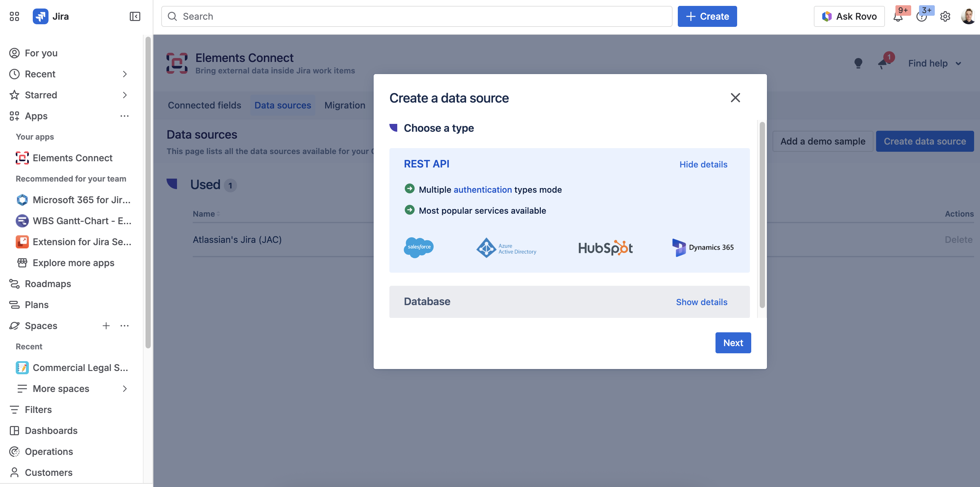Image resolution: width=980 pixels, height=487 pixels.
Task: Open the app switcher grid icon
Action: pyautogui.click(x=14, y=16)
